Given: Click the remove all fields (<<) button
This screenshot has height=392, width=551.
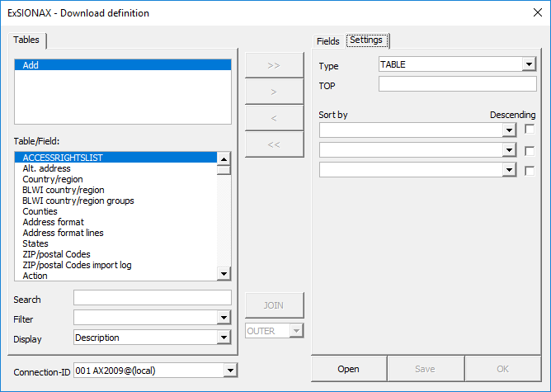Looking at the screenshot, I should click(x=274, y=144).
